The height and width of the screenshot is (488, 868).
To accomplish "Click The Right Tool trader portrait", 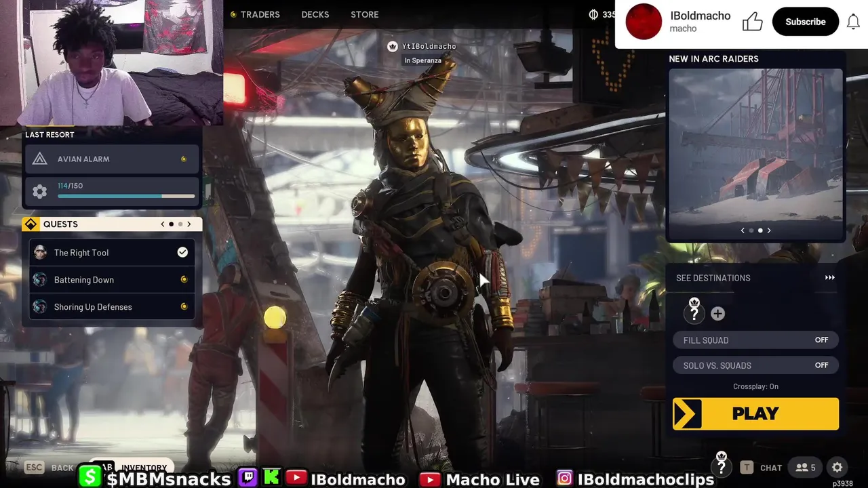I will [40, 253].
